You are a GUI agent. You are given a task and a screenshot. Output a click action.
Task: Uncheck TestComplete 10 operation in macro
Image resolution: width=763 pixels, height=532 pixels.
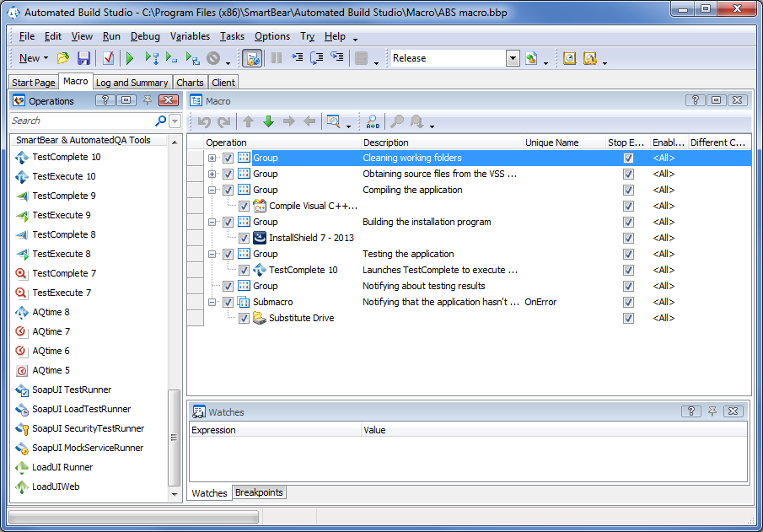point(244,270)
